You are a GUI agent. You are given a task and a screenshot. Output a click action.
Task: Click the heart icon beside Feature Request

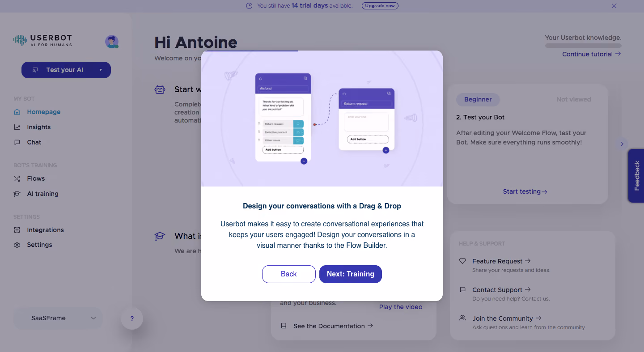click(x=462, y=261)
